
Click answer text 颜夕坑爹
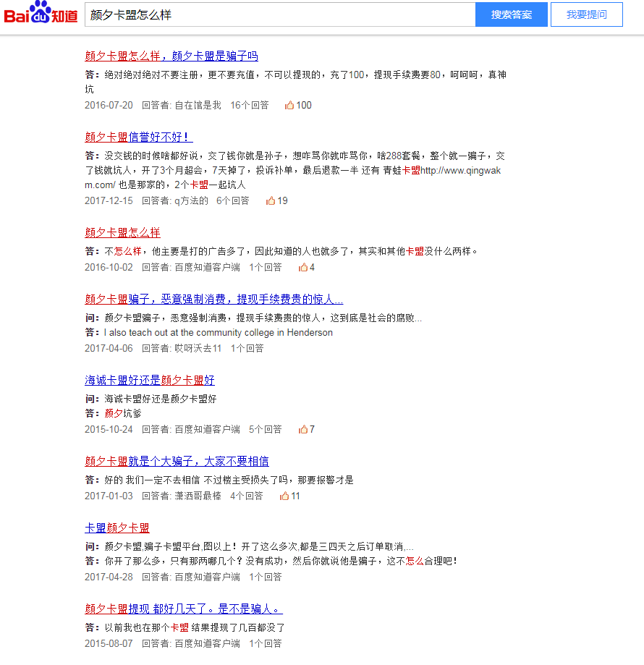point(123,413)
